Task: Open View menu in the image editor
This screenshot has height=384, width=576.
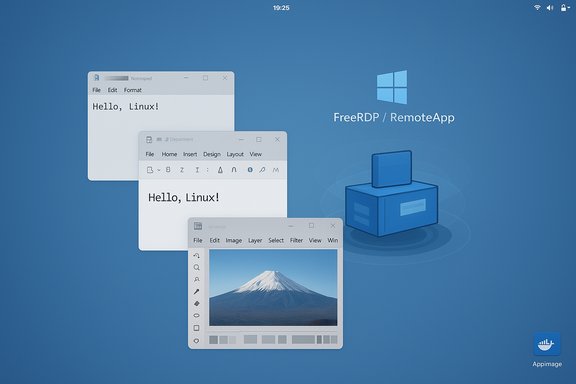Action: click(x=315, y=240)
